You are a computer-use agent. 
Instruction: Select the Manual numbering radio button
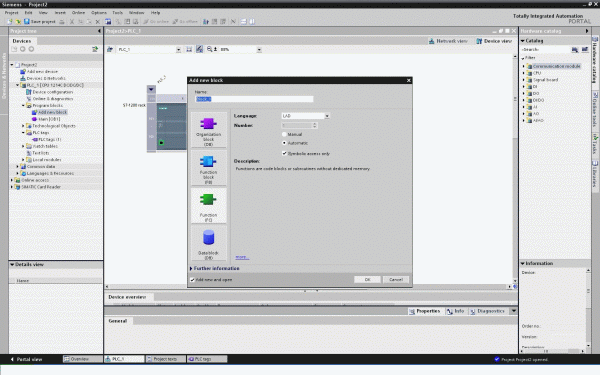pos(284,134)
